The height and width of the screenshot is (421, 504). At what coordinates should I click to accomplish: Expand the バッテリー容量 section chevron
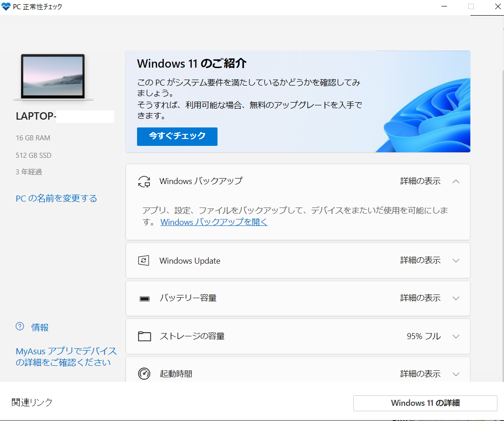[456, 298]
